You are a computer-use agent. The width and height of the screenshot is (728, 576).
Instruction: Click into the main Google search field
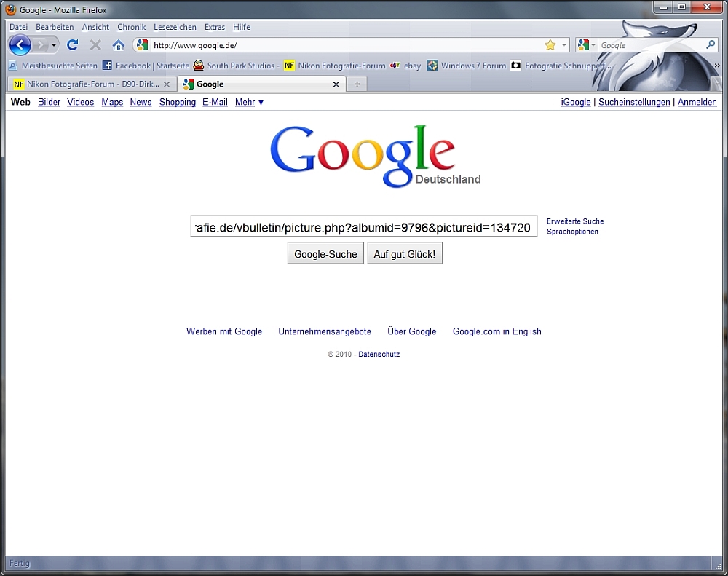pyautogui.click(x=363, y=226)
